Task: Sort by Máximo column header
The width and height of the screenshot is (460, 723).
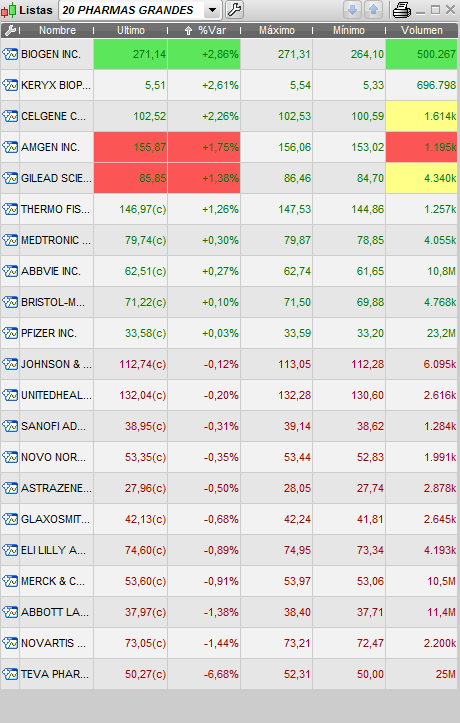Action: (277, 30)
